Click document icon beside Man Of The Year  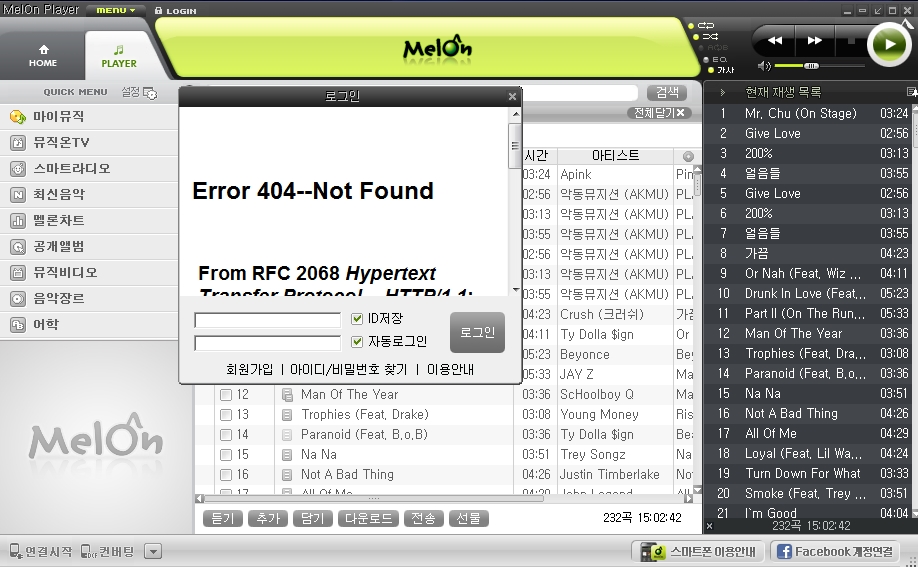click(x=287, y=395)
